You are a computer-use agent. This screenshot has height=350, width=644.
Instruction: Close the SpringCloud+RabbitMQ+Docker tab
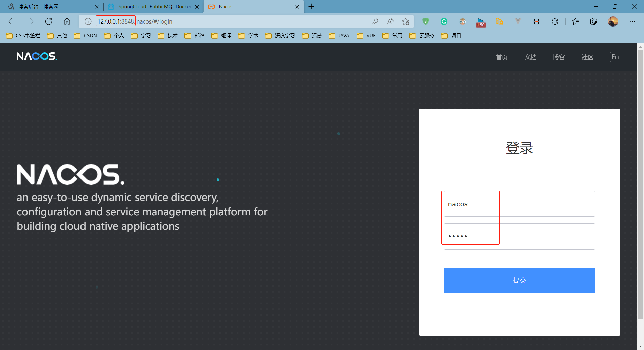point(197,7)
